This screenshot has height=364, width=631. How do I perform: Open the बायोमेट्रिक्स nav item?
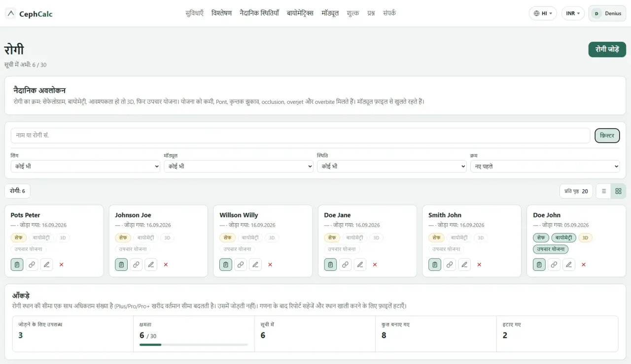pos(300,13)
